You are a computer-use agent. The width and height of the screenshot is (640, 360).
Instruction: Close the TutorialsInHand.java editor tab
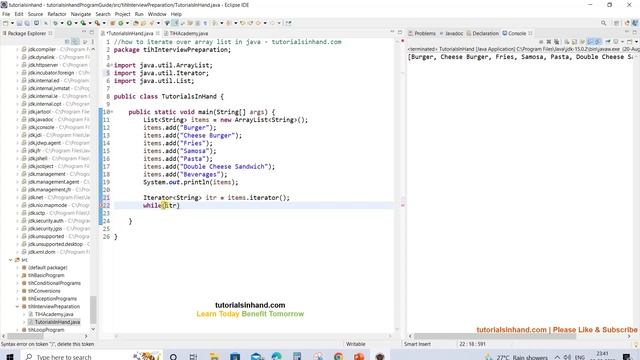[158, 33]
